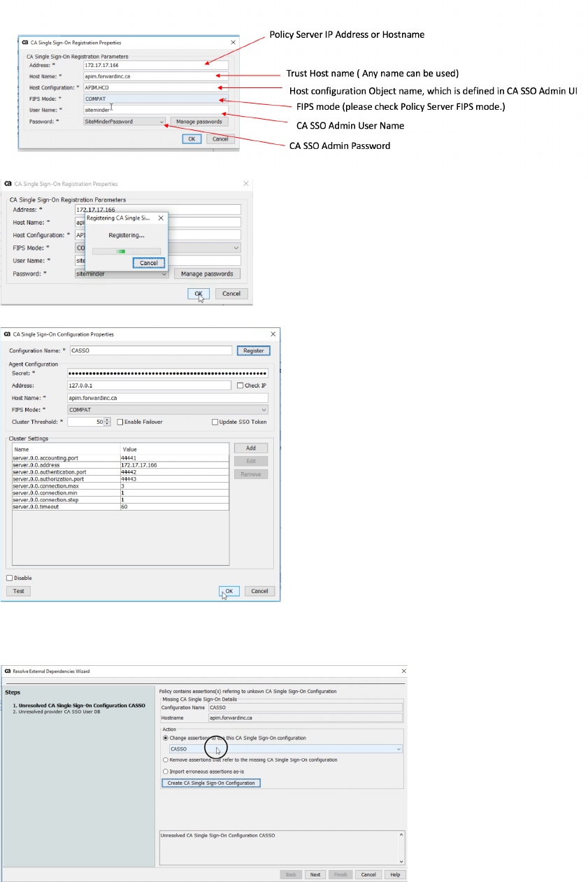Image resolution: width=588 pixels, height=882 pixels.
Task: Click Host Name field in Configuration Properties dialog
Action: (168, 397)
